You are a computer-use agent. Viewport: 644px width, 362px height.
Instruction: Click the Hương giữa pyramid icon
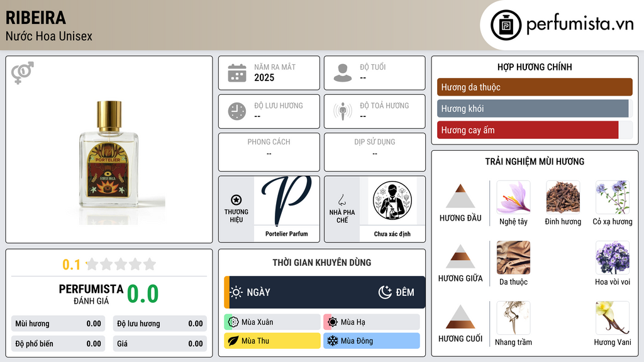click(460, 256)
